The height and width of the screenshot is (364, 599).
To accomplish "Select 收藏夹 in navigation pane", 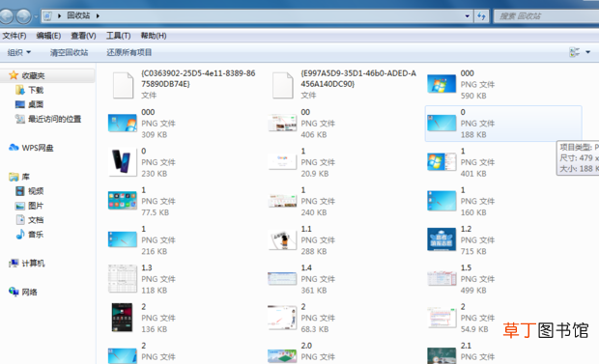I will tap(33, 75).
